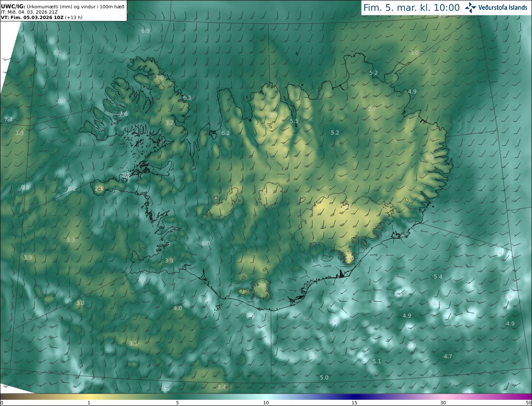Click the 2.7 precipitation value

click(372, 109)
